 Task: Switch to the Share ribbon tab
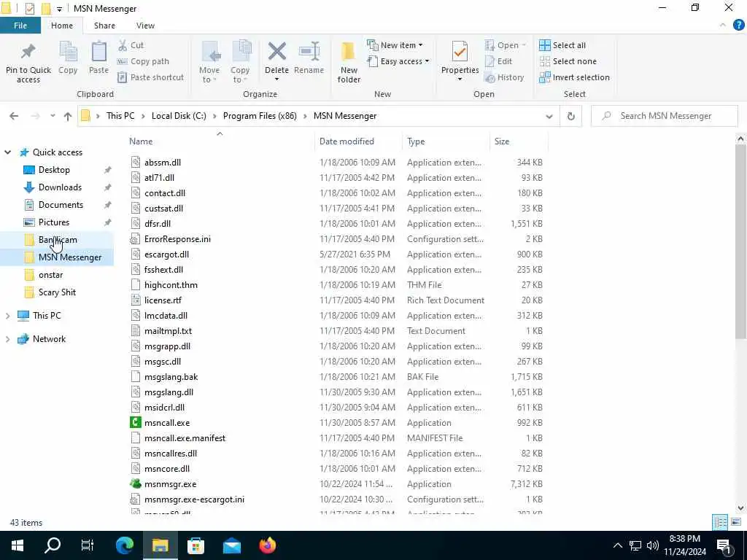pyautogui.click(x=104, y=26)
